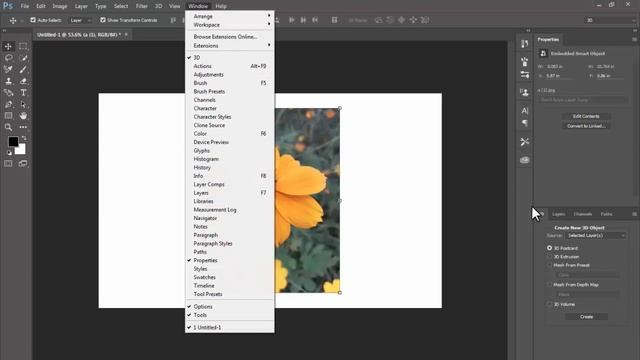Expand the Workspace submenu
Viewport: 640px width, 360px height.
click(x=229, y=25)
